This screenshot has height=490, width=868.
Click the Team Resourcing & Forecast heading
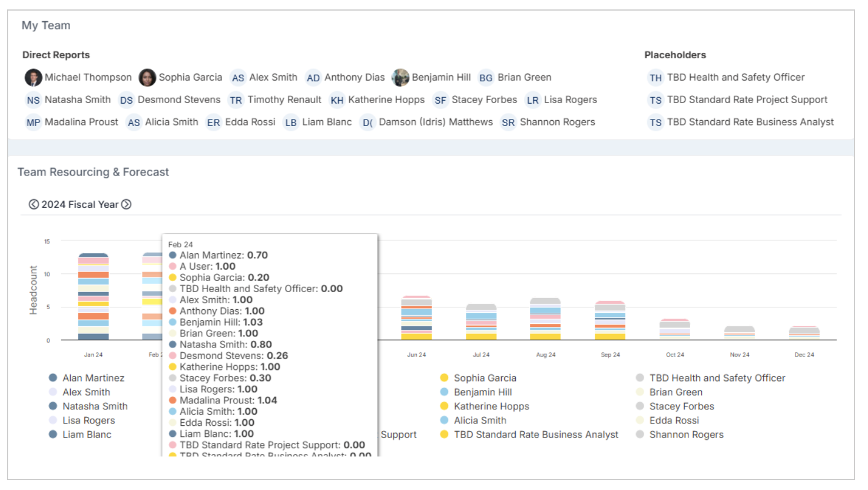93,172
